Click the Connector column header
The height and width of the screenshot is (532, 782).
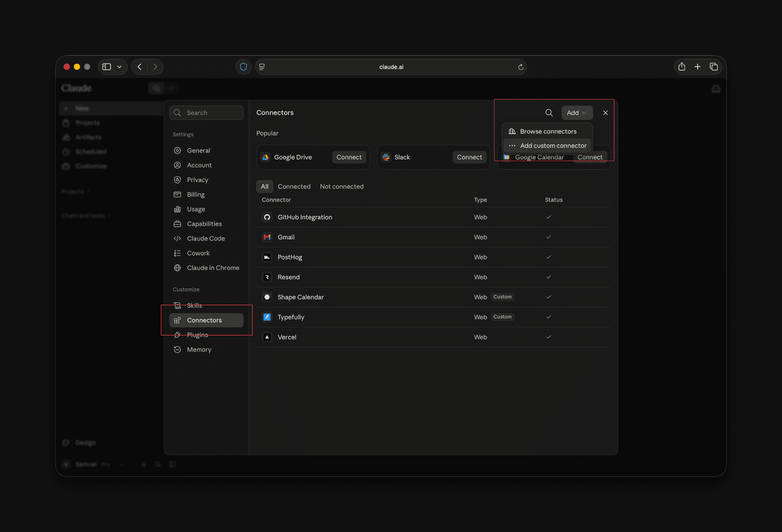[276, 200]
